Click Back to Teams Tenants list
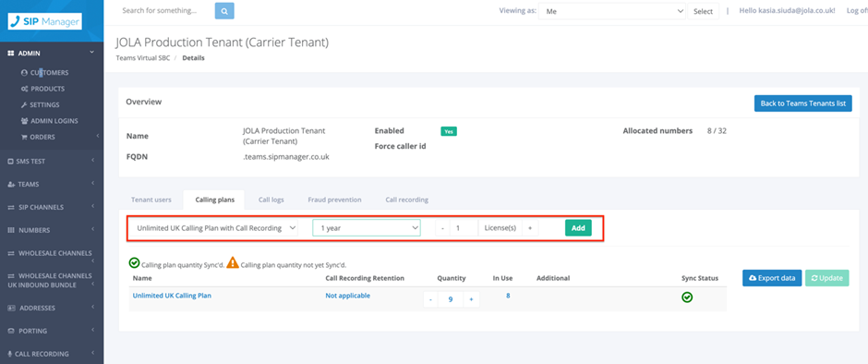868x364 pixels. pos(802,103)
